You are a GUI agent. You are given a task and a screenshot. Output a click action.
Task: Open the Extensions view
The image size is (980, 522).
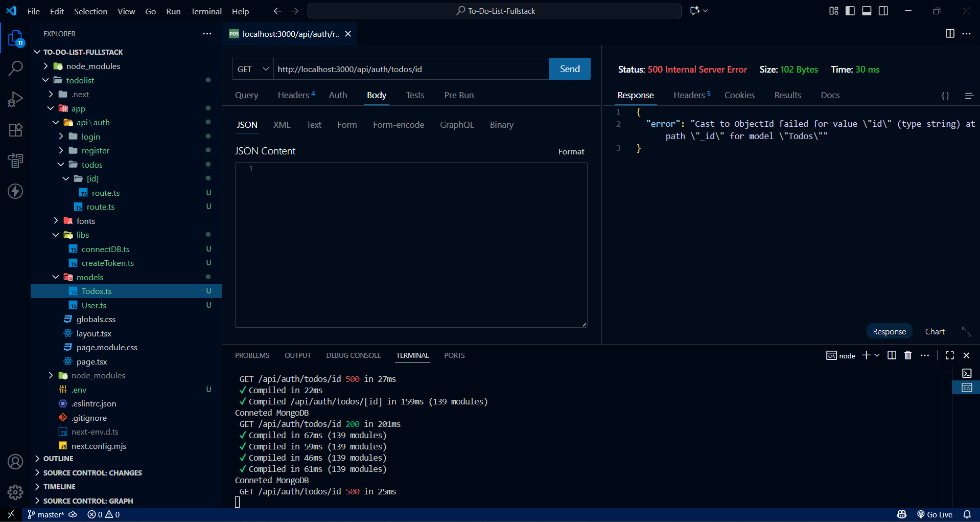coord(15,130)
